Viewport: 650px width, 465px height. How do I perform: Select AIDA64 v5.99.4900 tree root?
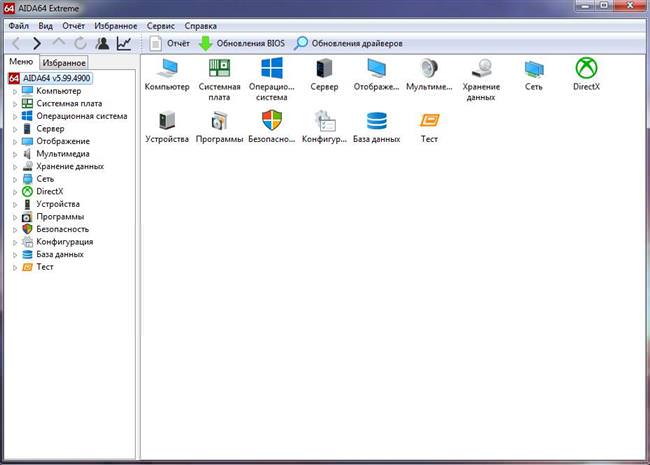tap(56, 78)
